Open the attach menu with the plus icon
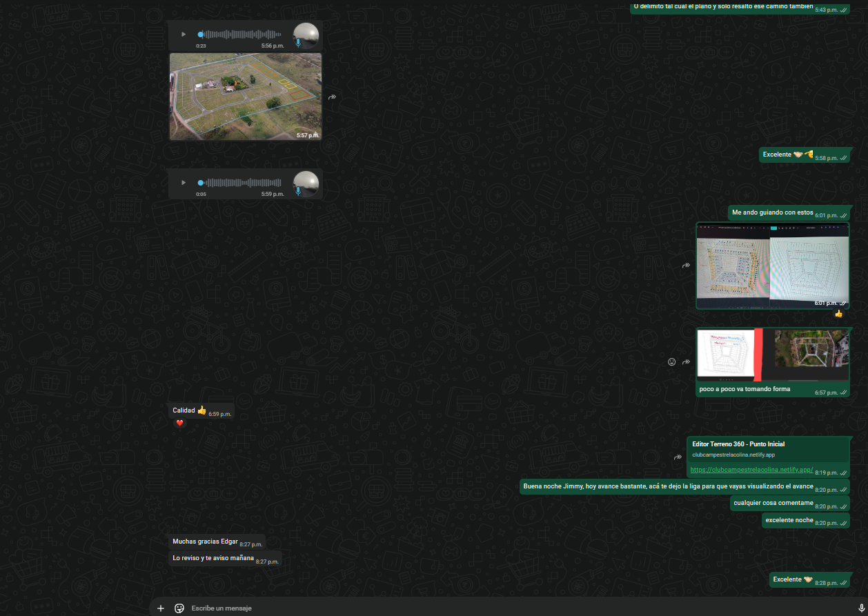This screenshot has height=616, width=868. 161,608
